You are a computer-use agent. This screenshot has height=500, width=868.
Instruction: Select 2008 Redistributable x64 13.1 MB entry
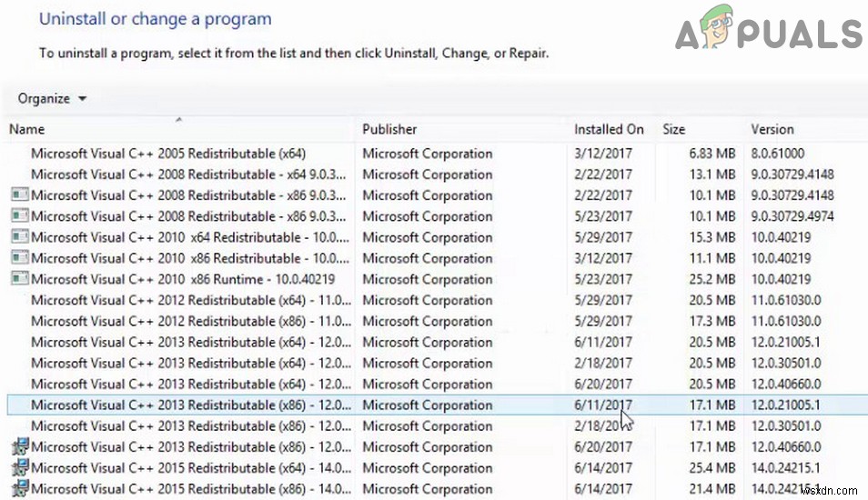point(187,175)
